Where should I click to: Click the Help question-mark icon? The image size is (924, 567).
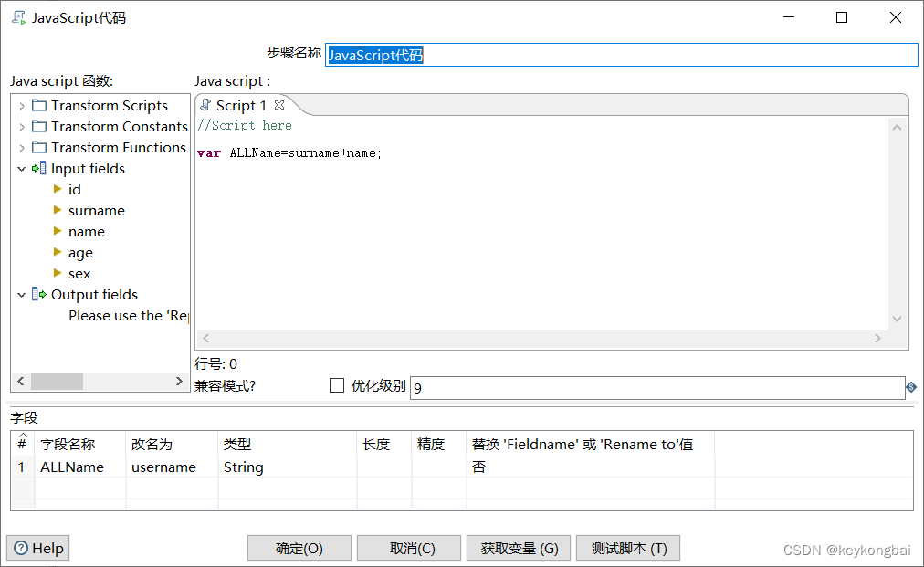(x=20, y=548)
